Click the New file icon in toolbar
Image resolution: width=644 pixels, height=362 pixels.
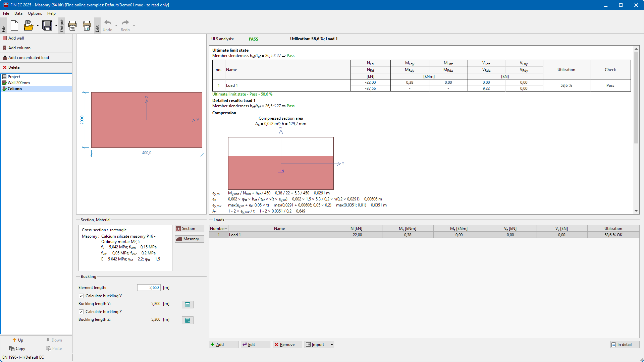pyautogui.click(x=14, y=25)
